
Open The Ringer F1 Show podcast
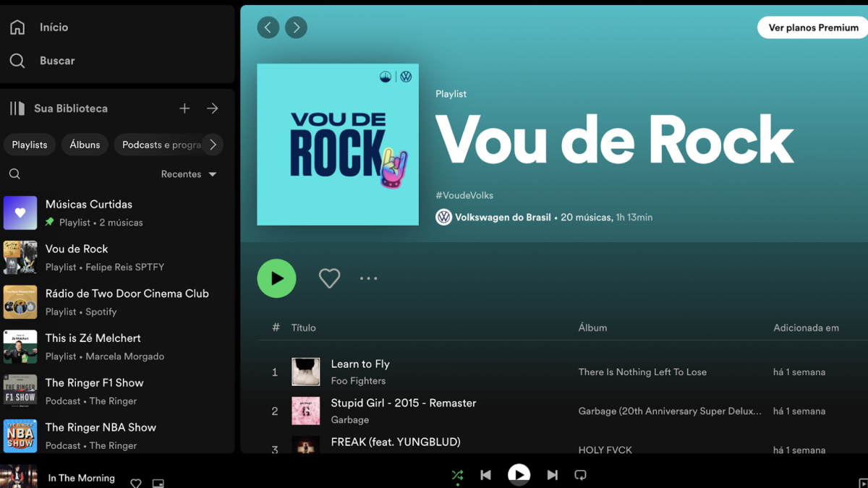click(119, 392)
